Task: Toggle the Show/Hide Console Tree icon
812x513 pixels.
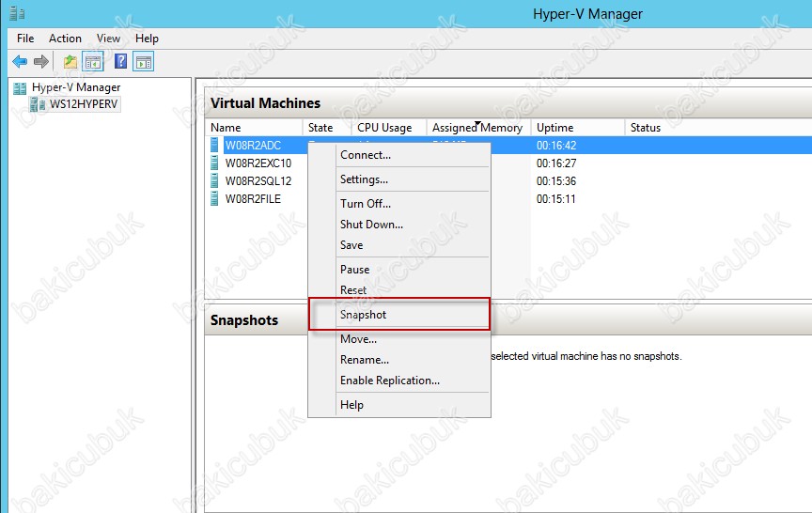Action: pyautogui.click(x=93, y=62)
